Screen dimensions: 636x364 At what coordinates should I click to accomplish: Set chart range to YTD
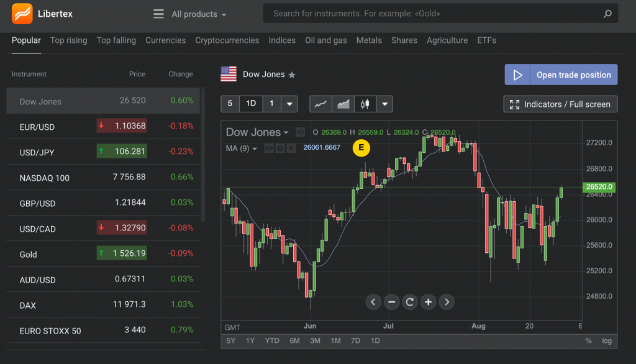[272, 341]
